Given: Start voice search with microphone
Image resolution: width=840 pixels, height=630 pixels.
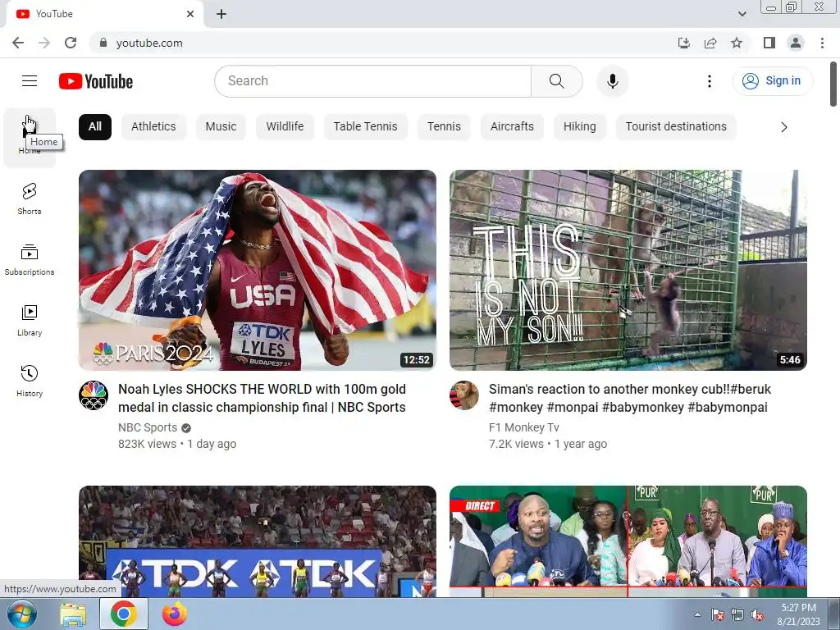Looking at the screenshot, I should pyautogui.click(x=612, y=81).
